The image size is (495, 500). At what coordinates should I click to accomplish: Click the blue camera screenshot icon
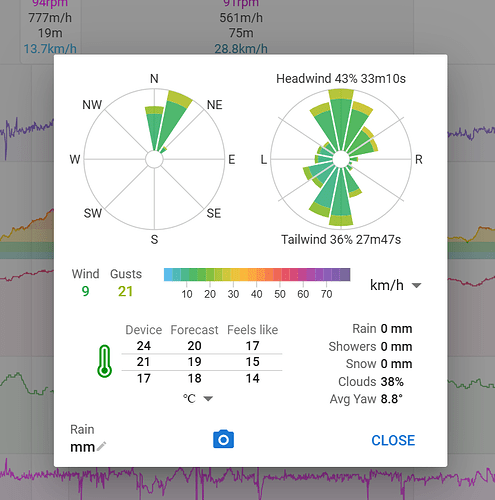[x=223, y=439]
